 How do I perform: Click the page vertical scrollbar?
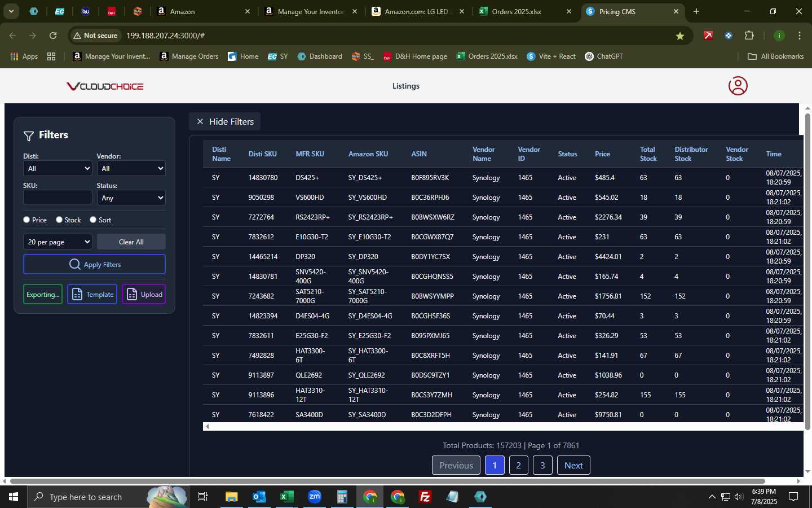pyautogui.click(x=807, y=271)
